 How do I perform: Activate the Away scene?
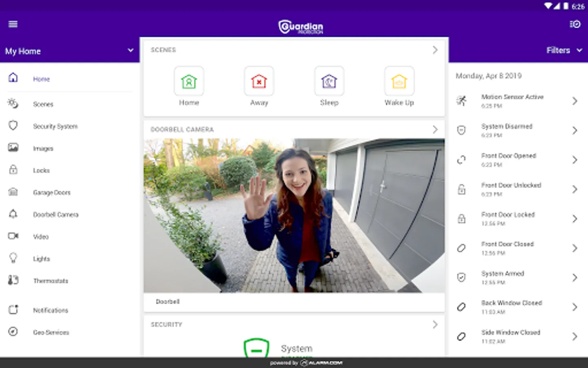pyautogui.click(x=259, y=81)
